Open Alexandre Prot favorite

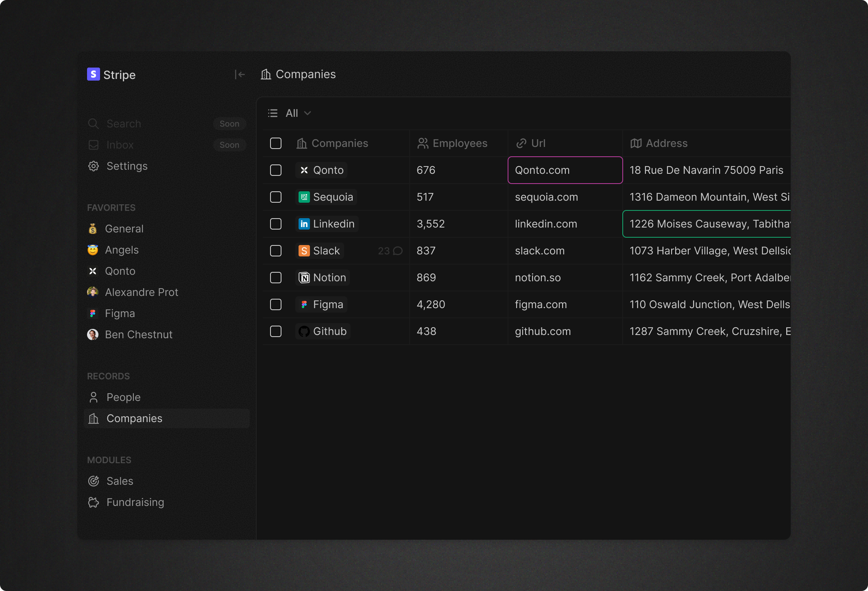pyautogui.click(x=141, y=292)
